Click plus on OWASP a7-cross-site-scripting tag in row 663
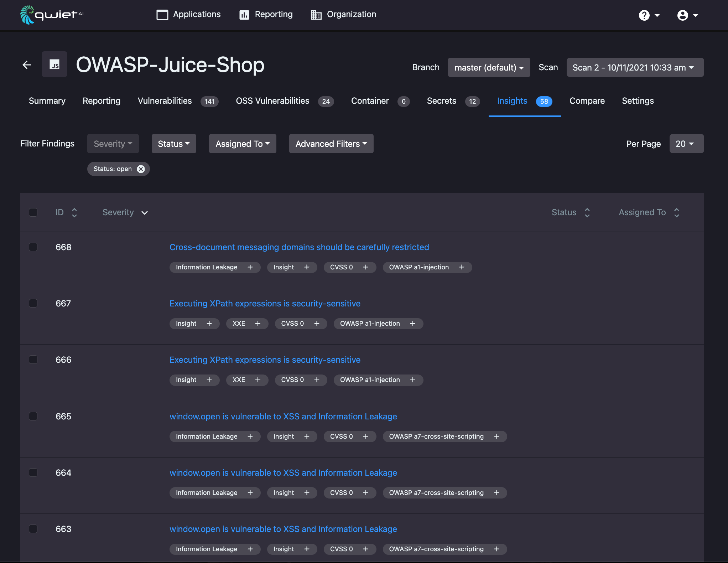Image resolution: width=728 pixels, height=563 pixels. 496,549
